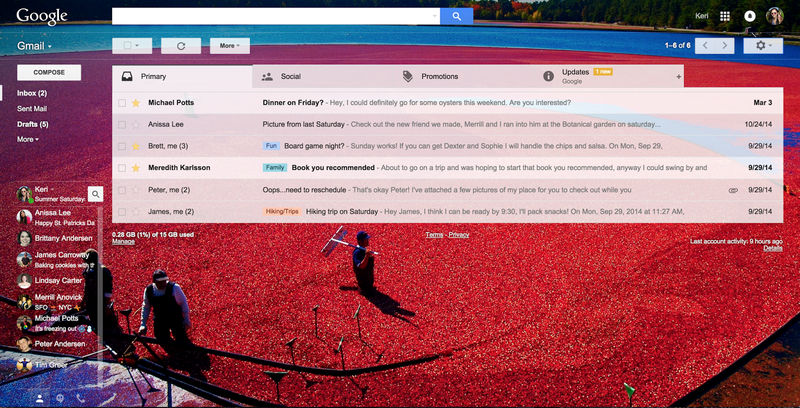Viewport: 800px width, 408px height.
Task: Open the settings gear menu
Action: [763, 46]
